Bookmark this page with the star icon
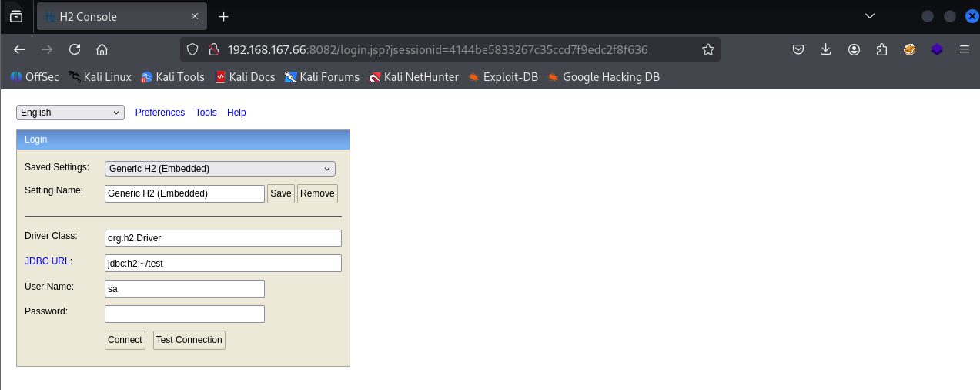This screenshot has width=980, height=390. [x=707, y=49]
